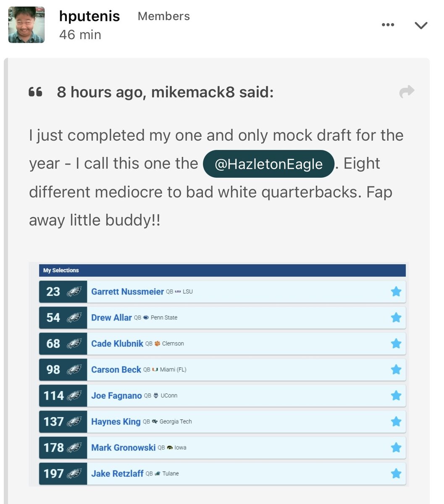The image size is (444, 504).
Task: Toggle star for Drew Allar pick
Action: 396,318
